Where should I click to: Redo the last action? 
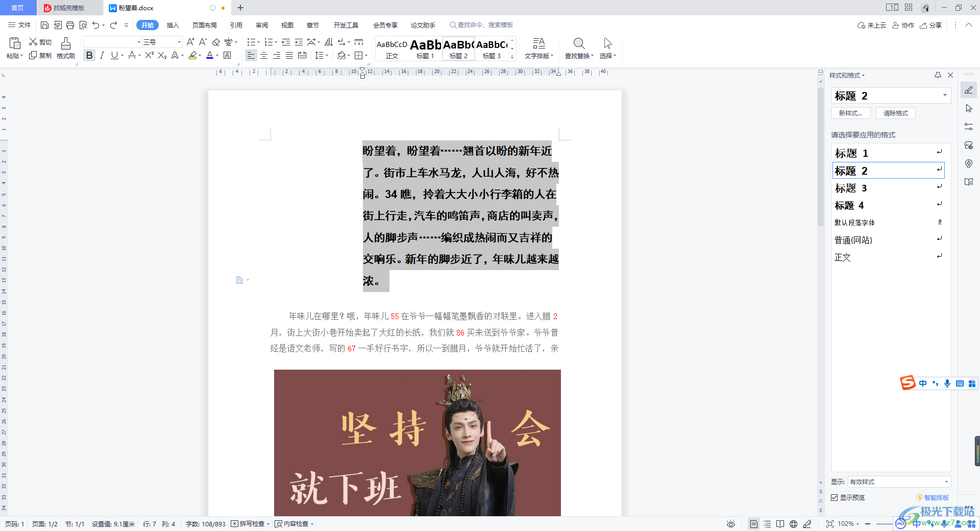click(114, 25)
